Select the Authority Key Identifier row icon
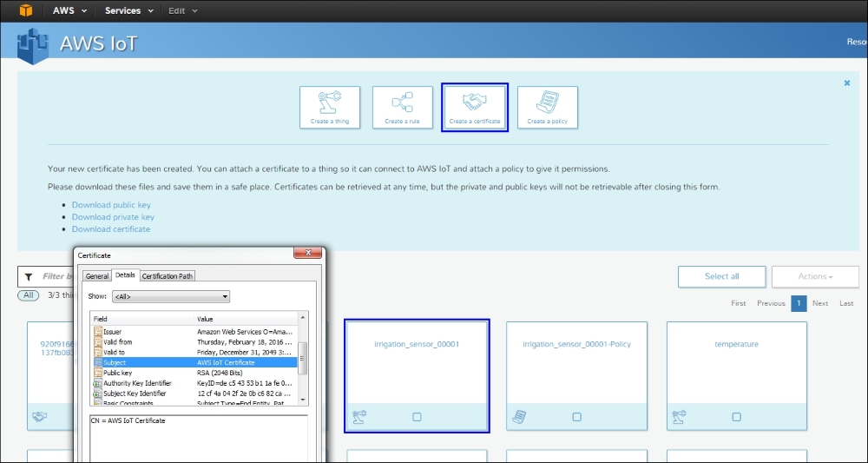Screen dimensions: 868x463 click(x=98, y=383)
